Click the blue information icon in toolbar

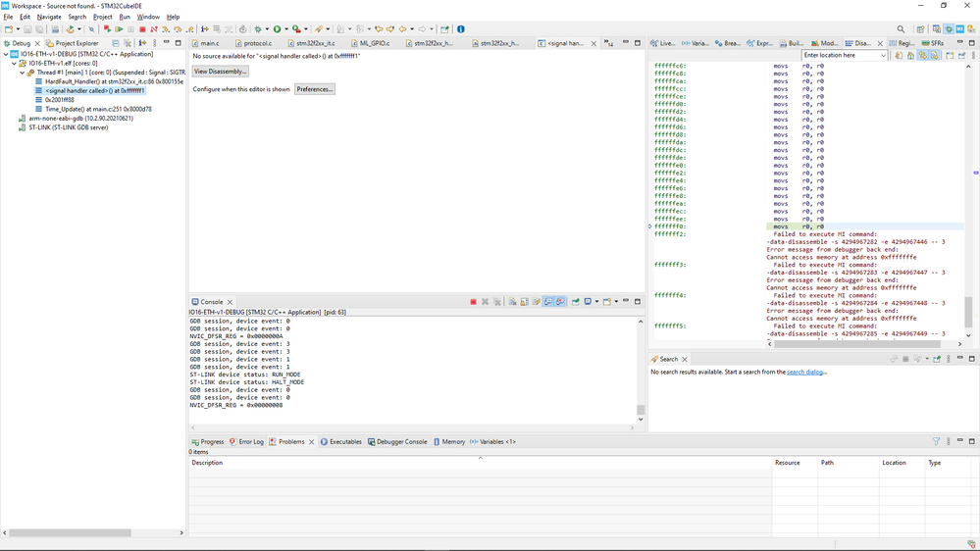(461, 29)
